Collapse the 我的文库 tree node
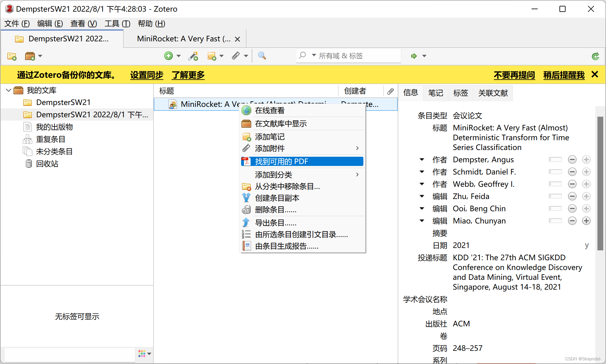 coord(9,90)
